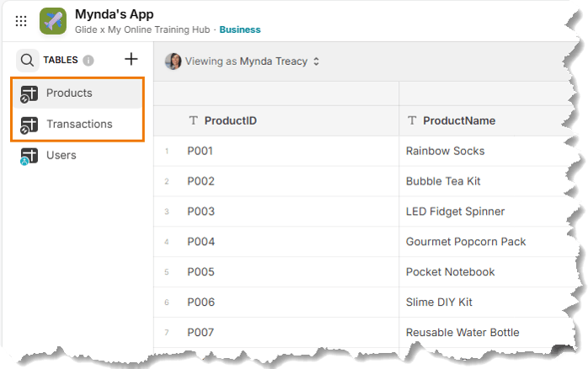
Task: Click the text type icon beside ProductName
Action: coord(412,120)
